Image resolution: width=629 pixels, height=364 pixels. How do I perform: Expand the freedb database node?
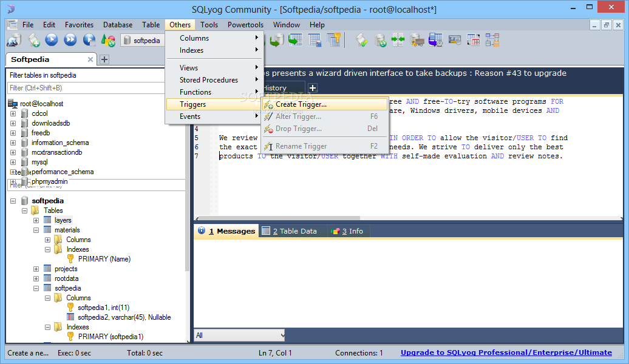(13, 133)
